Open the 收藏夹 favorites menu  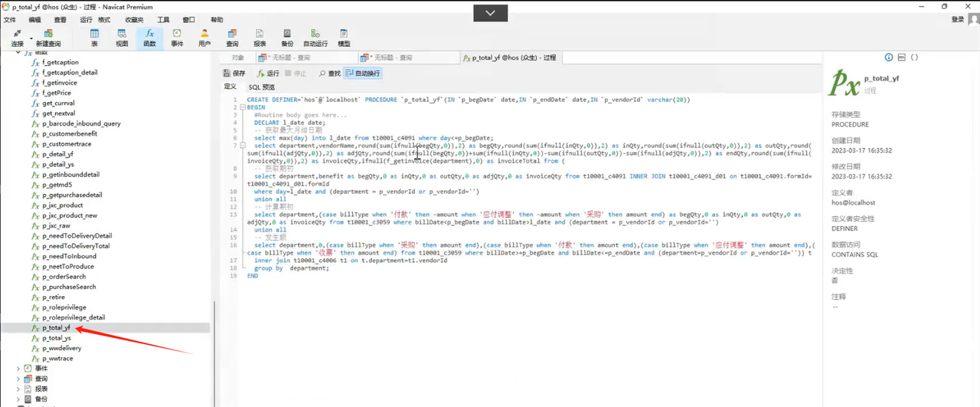133,19
